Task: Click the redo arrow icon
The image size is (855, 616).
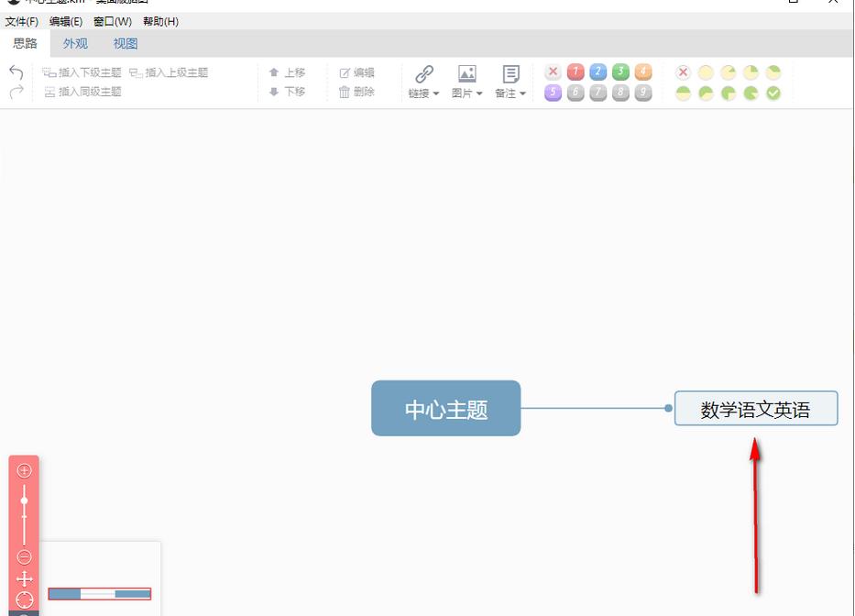Action: click(15, 91)
